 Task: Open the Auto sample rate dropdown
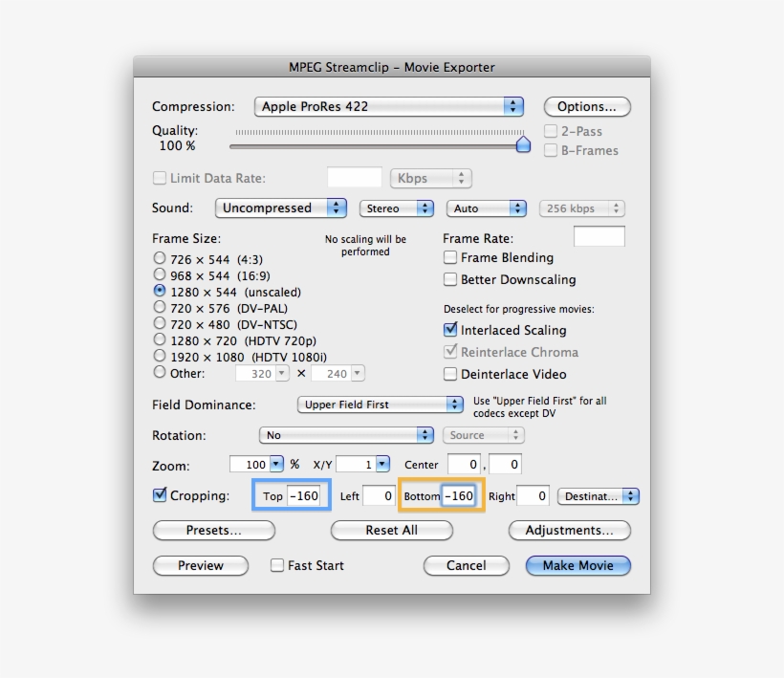[x=486, y=208]
